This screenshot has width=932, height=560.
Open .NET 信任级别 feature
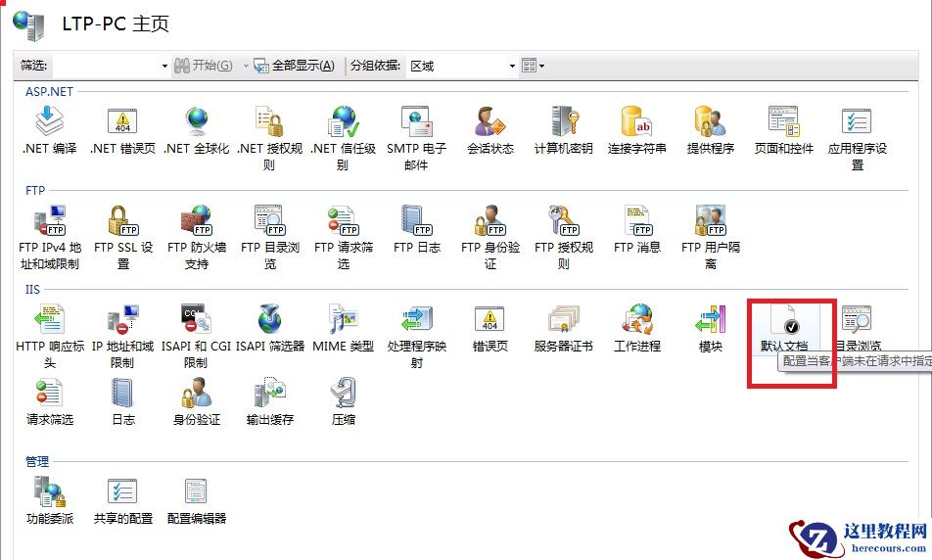point(343,138)
